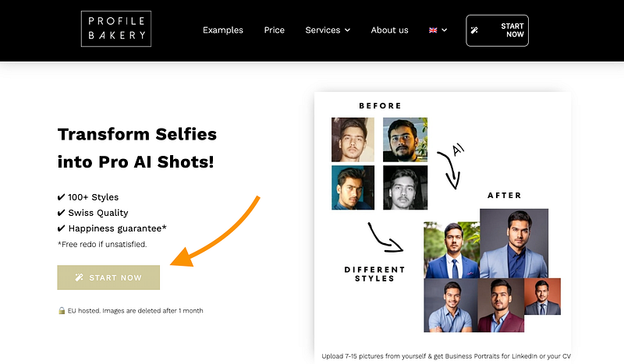This screenshot has width=624, height=364.
Task: Select the black-and-white before selfie
Action: click(x=405, y=187)
